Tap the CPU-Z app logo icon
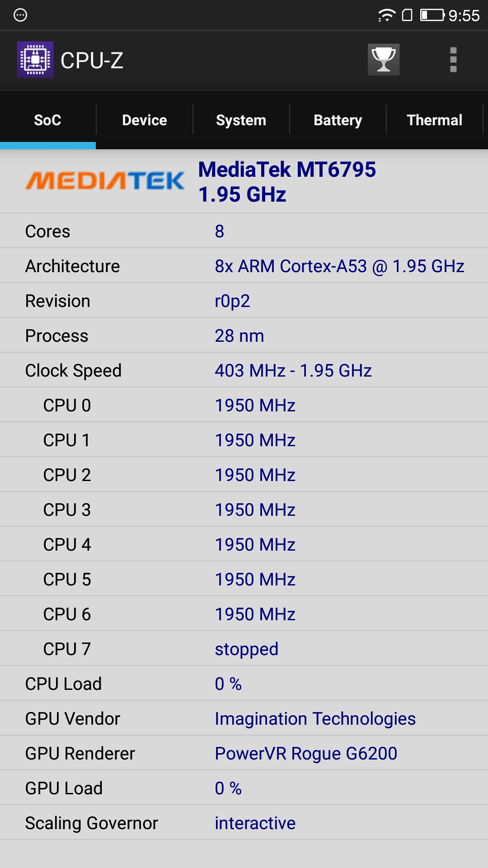This screenshot has height=868, width=488. pos(35,60)
